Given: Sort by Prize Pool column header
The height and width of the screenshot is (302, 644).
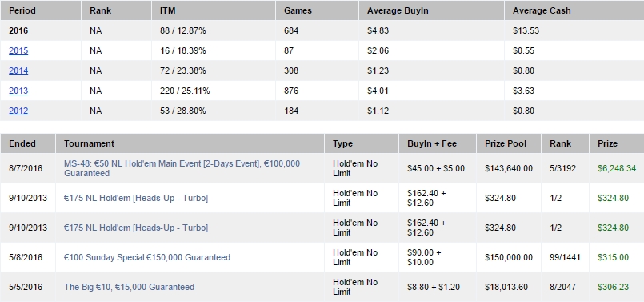Looking at the screenshot, I should click(x=506, y=143).
